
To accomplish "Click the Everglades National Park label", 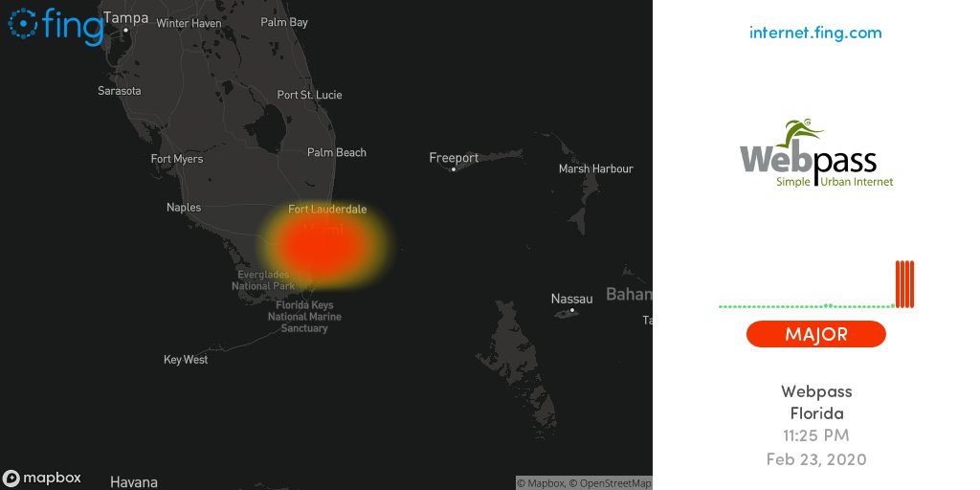I will click(263, 280).
